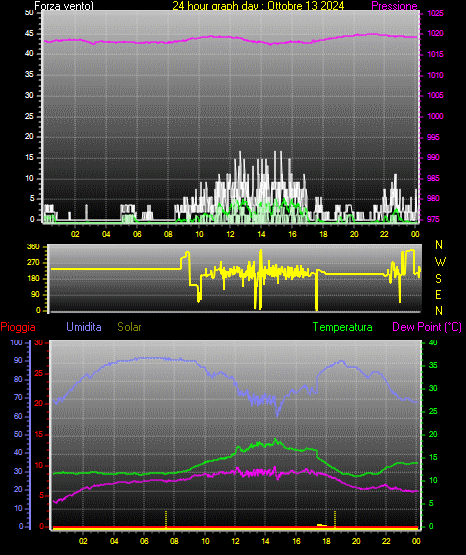Screen dimensions: 466x555
Task: Click the topmost 'N' compass letter
Action: (x=439, y=245)
